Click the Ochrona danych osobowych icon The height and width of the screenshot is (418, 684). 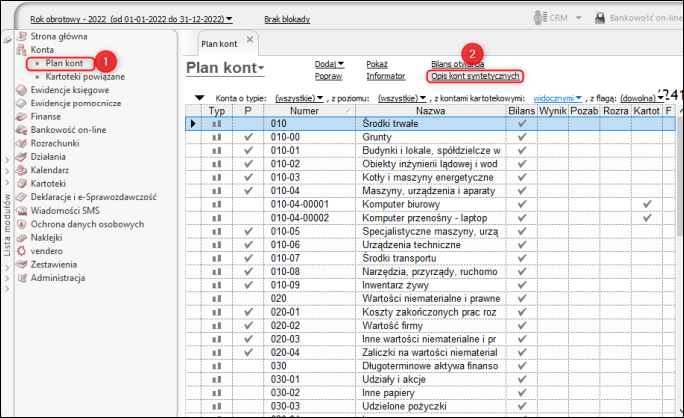click(x=21, y=224)
